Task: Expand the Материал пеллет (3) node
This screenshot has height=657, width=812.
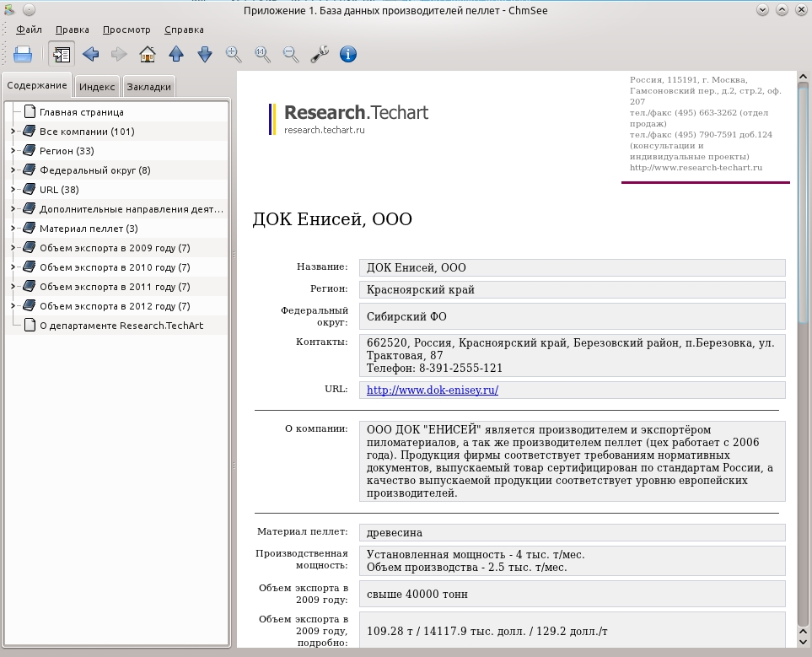Action: pyautogui.click(x=13, y=229)
